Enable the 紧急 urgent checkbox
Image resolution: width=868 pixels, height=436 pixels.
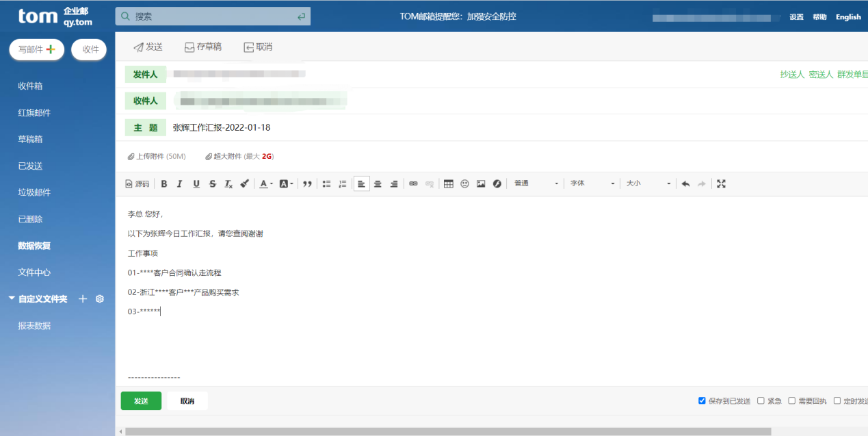(761, 400)
